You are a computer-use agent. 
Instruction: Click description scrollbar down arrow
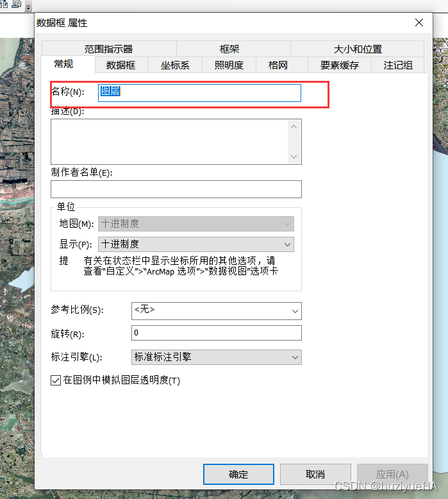pos(294,156)
